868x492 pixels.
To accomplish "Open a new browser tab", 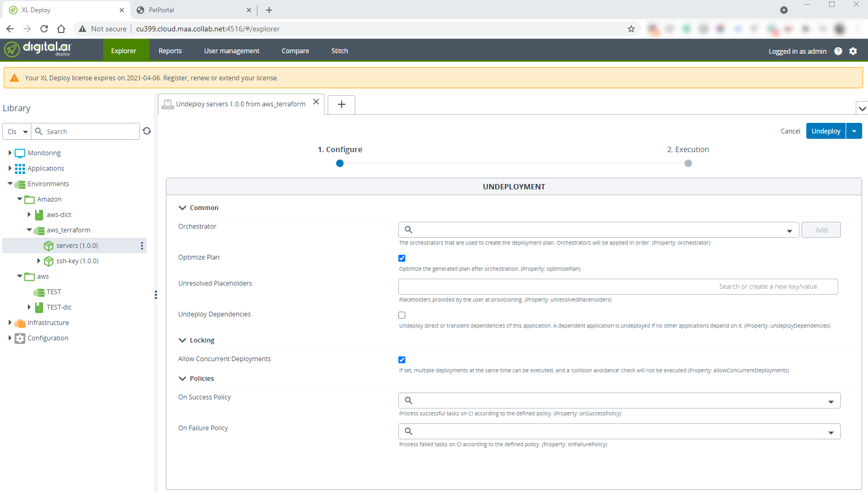I will (269, 10).
